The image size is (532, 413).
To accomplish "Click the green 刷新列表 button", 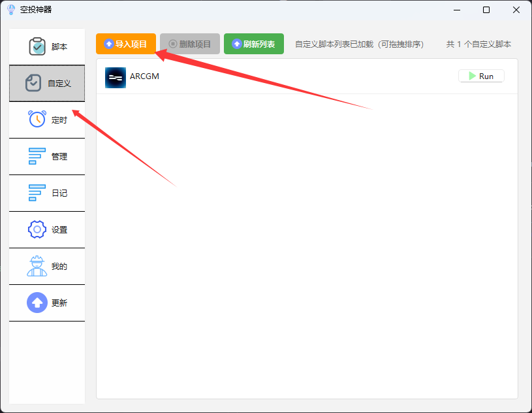I will click(x=253, y=44).
